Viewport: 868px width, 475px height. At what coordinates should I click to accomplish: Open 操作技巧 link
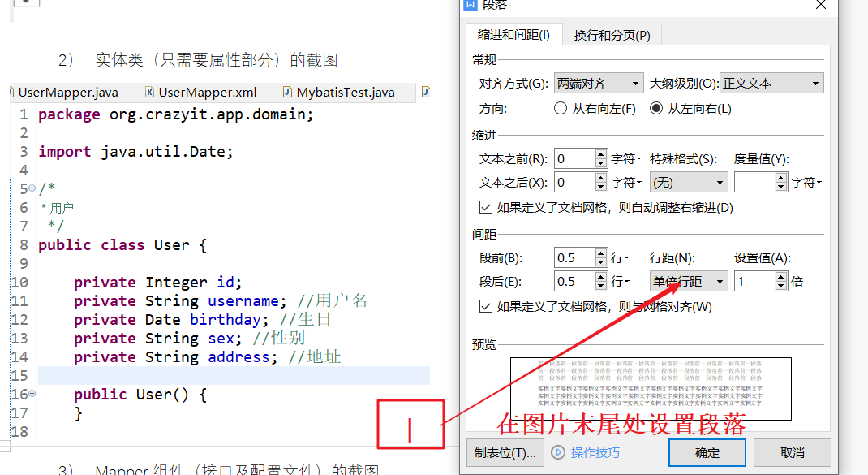coord(595,453)
